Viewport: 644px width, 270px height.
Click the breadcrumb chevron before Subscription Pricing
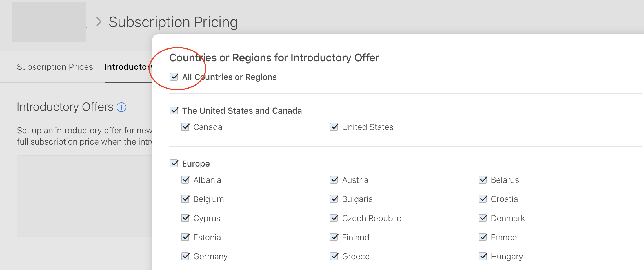pyautogui.click(x=99, y=22)
